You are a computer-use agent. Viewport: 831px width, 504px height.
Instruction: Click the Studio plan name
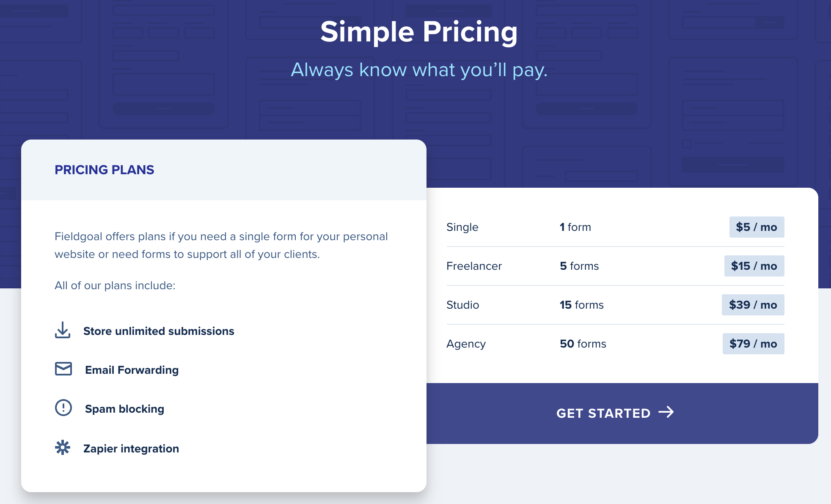(462, 305)
